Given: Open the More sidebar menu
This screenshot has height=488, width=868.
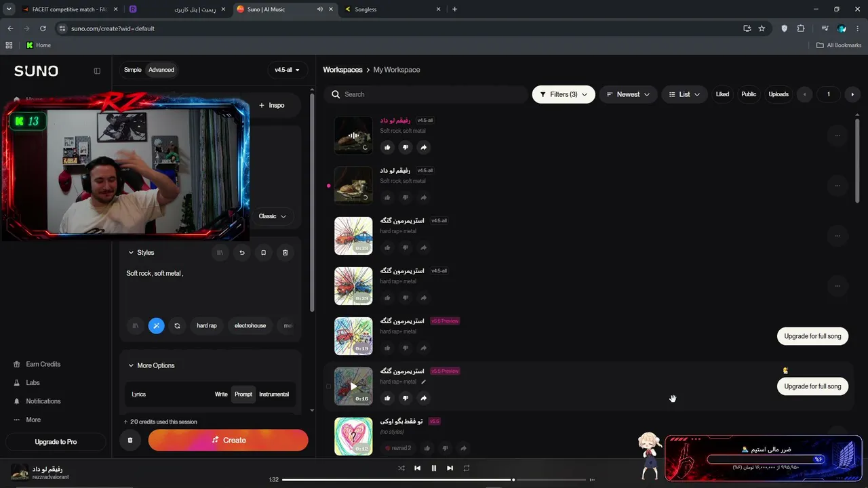Looking at the screenshot, I should (33, 420).
